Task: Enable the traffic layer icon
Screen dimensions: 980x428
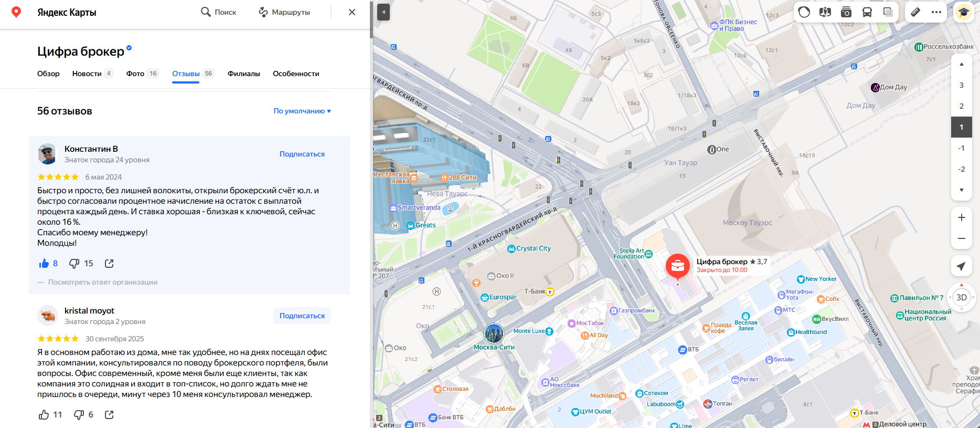Action: 804,12
